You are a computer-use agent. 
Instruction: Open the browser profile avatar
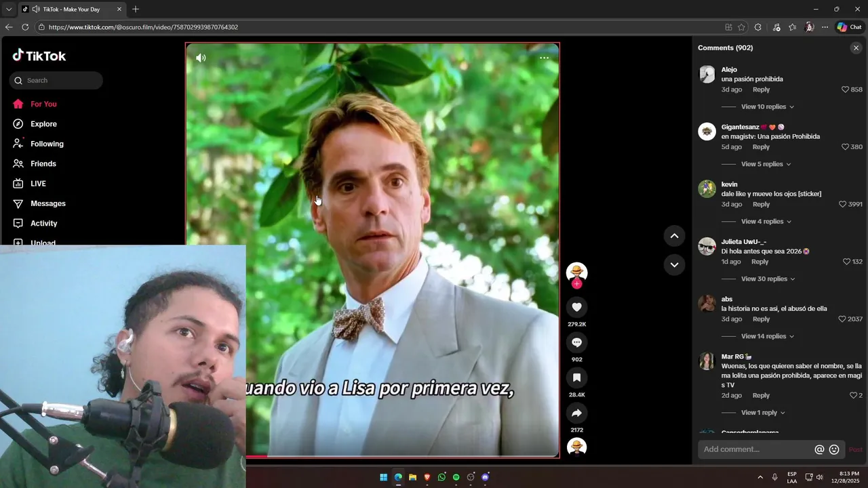point(809,27)
